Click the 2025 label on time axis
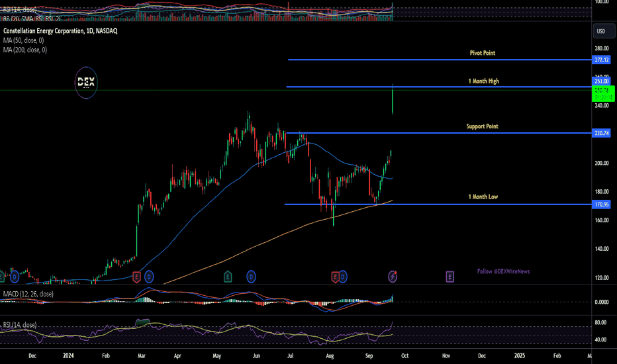Viewport: 617px width, 364px height. [x=520, y=356]
